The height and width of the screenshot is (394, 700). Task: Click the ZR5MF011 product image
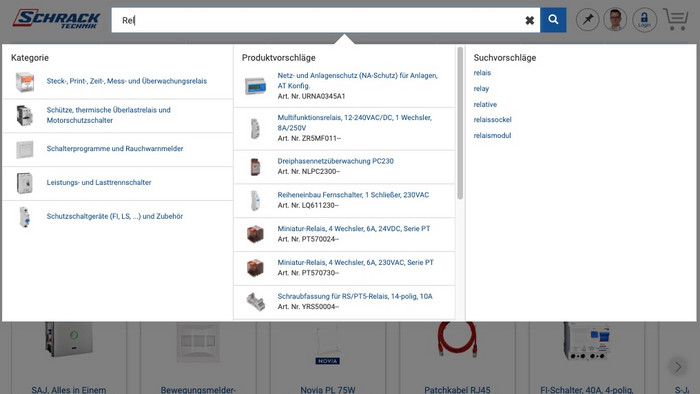coord(255,129)
